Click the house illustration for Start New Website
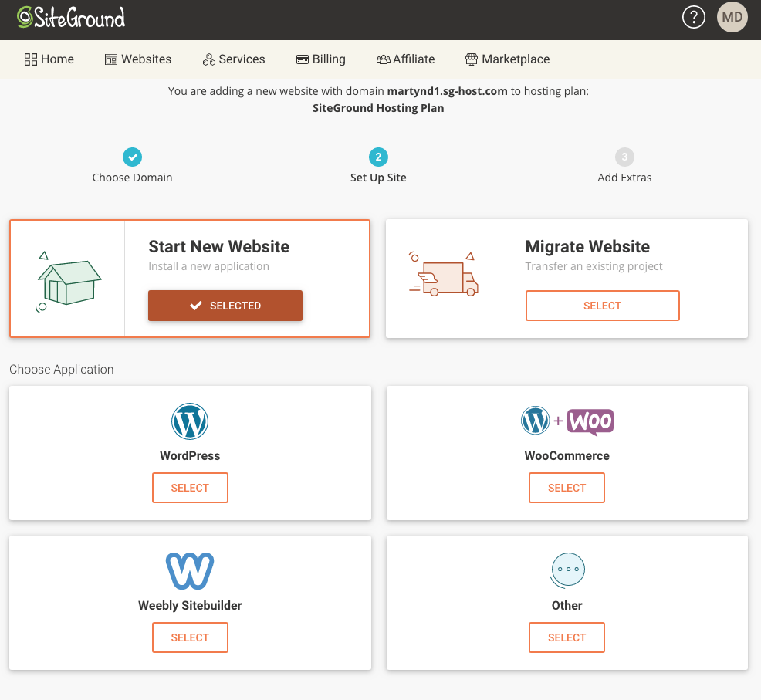Viewport: 761px width, 700px height. [69, 282]
